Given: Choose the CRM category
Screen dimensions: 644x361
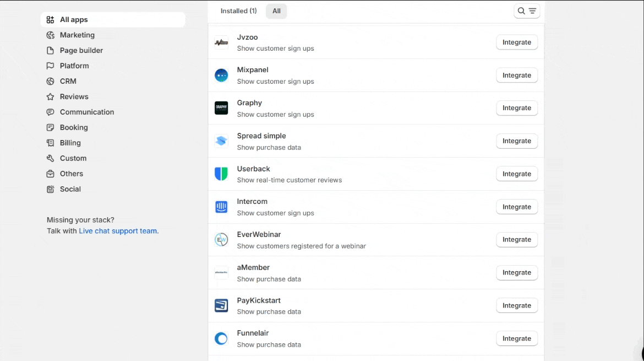Looking at the screenshot, I should coord(68,82).
